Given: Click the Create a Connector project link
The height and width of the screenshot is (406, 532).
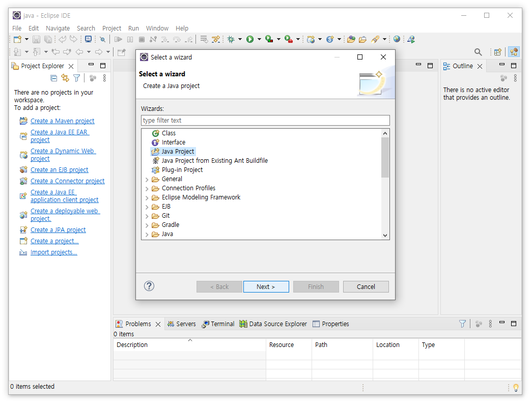Looking at the screenshot, I should click(x=68, y=181).
